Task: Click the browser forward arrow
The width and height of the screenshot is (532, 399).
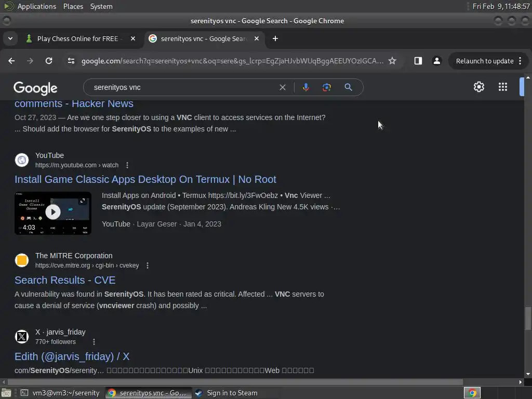Action: [x=30, y=61]
